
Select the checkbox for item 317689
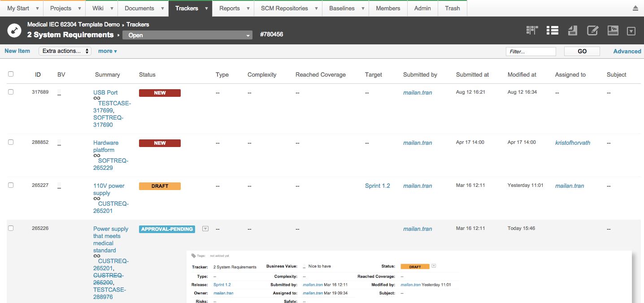point(11,92)
